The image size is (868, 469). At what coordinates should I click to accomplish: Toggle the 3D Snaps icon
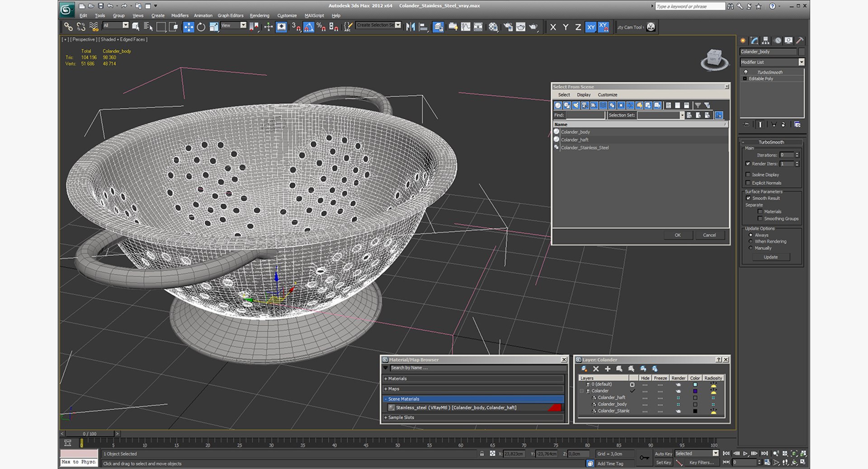coord(296,27)
